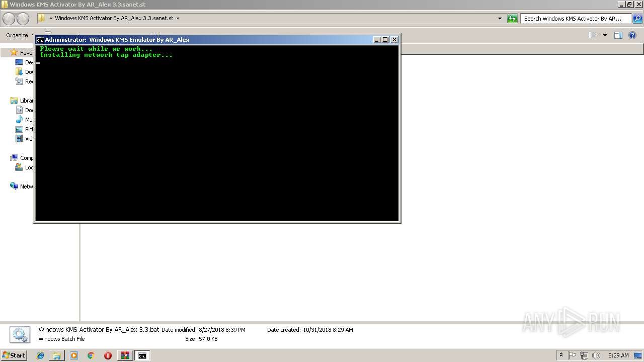Close the KMS Emulator console window

click(x=394, y=40)
